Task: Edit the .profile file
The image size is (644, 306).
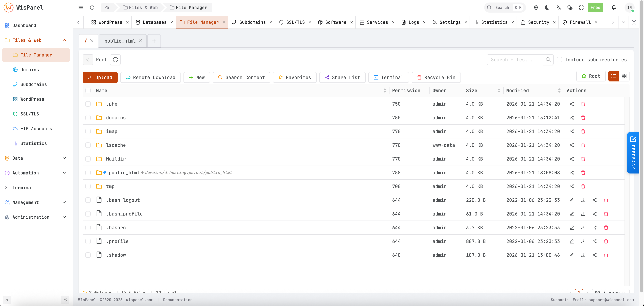Action: 572,241
